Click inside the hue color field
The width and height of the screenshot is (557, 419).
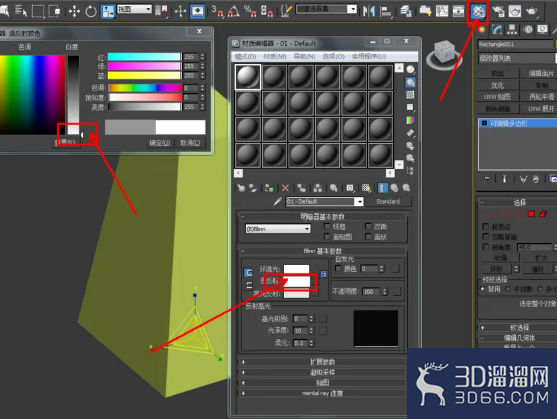32,94
